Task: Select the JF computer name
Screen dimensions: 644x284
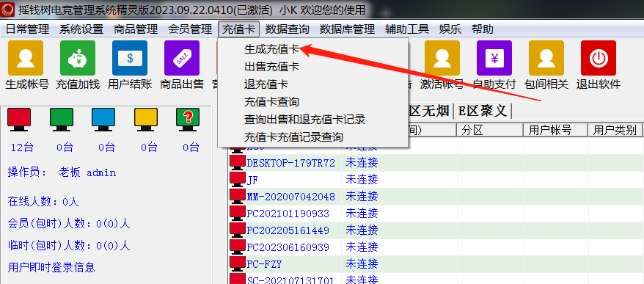Action: pyautogui.click(x=252, y=180)
